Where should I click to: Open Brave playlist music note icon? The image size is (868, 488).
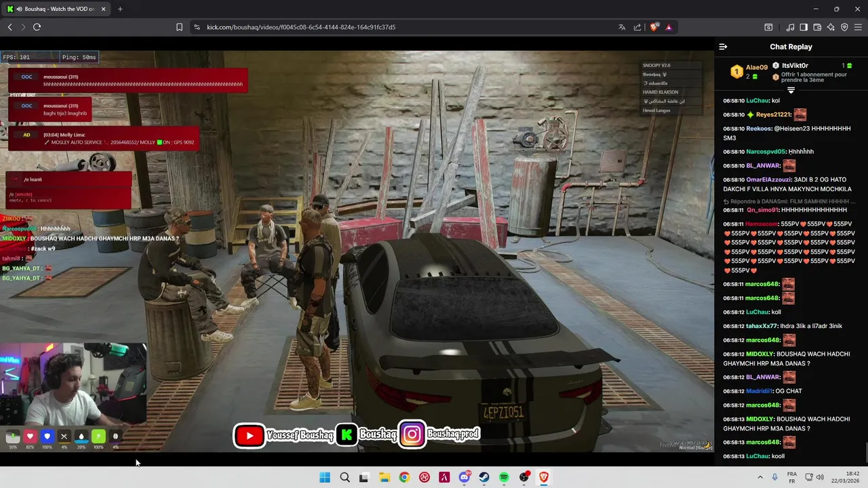tap(790, 27)
